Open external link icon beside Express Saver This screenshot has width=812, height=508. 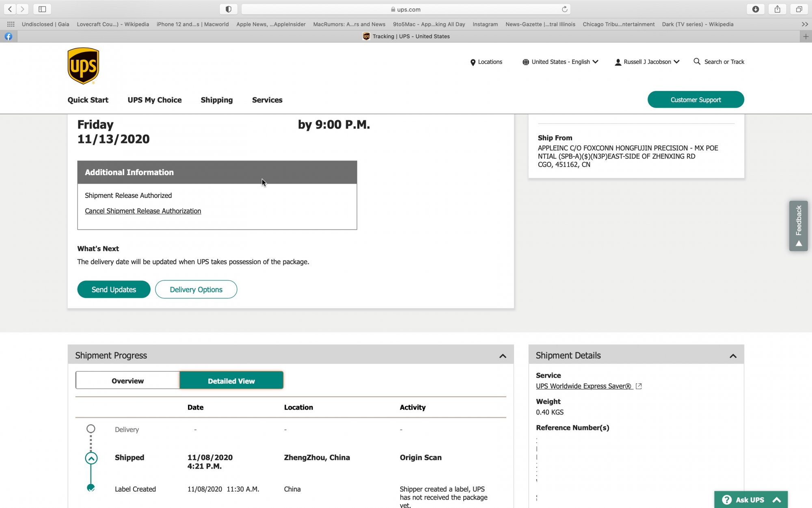639,386
